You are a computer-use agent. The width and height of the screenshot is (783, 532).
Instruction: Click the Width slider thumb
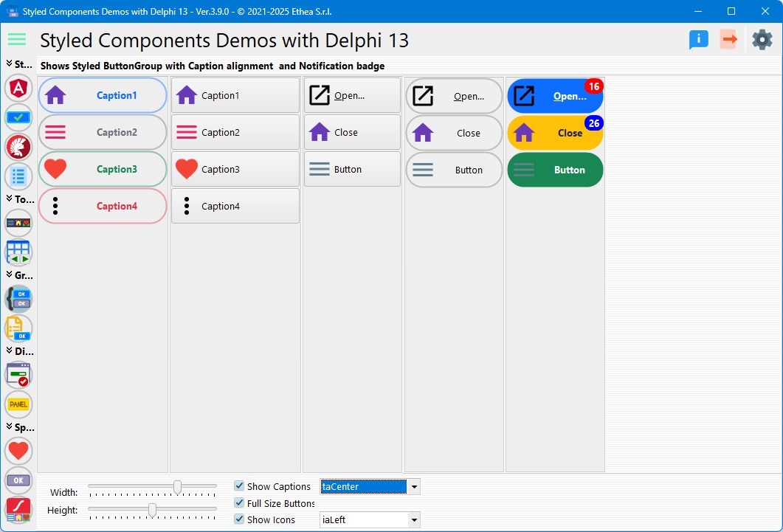177,487
